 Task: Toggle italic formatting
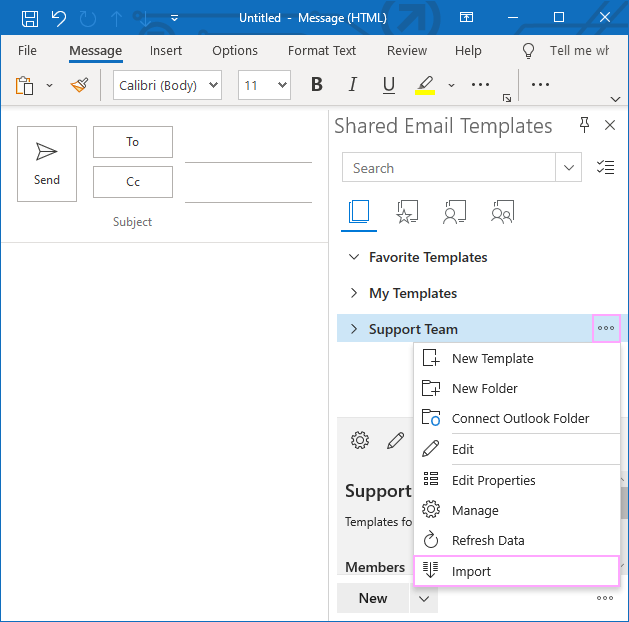[x=353, y=85]
